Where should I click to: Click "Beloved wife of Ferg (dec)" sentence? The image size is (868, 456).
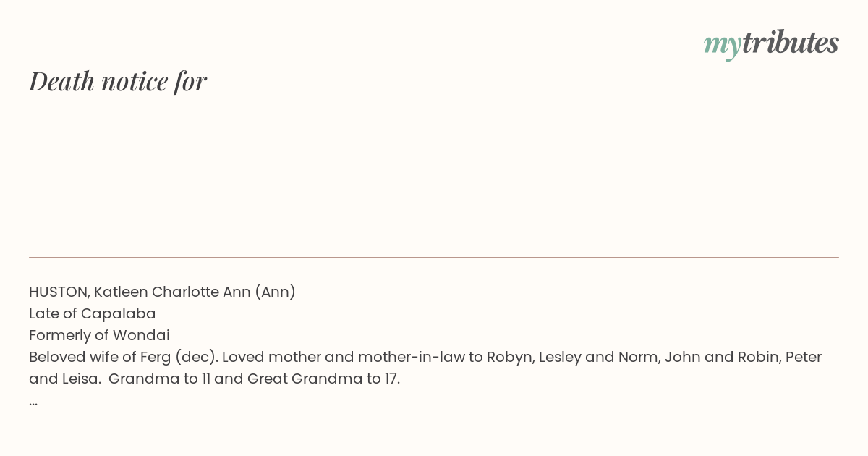[123, 357]
